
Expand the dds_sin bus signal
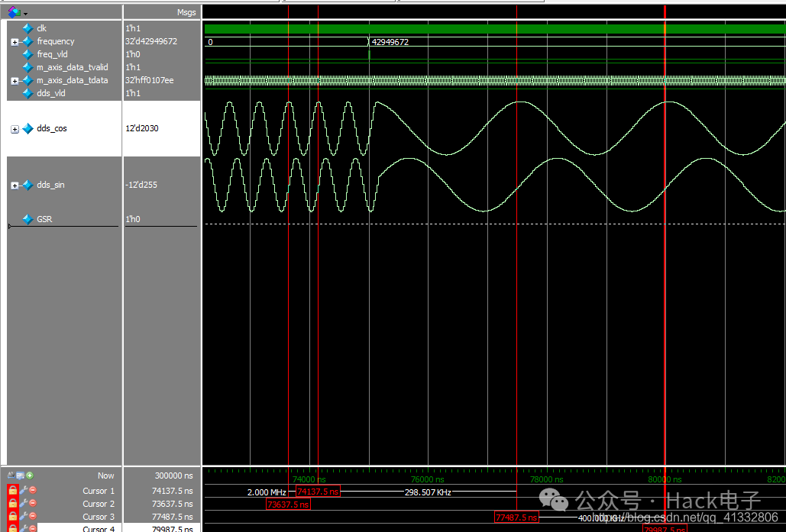click(15, 185)
